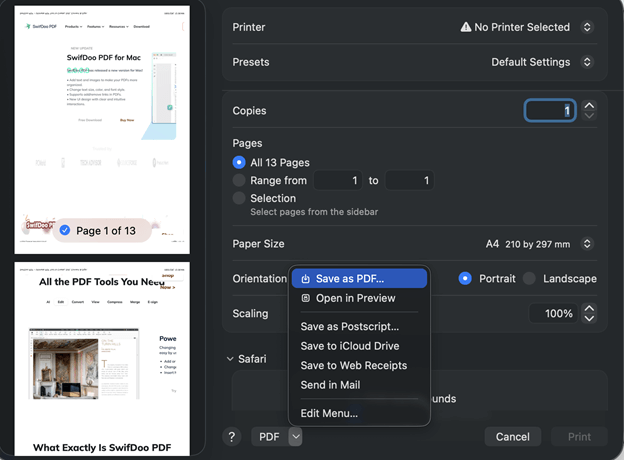Screen dimensions: 624x460
Task: Choose Save to Web Receipts menu item
Action: coord(359,365)
